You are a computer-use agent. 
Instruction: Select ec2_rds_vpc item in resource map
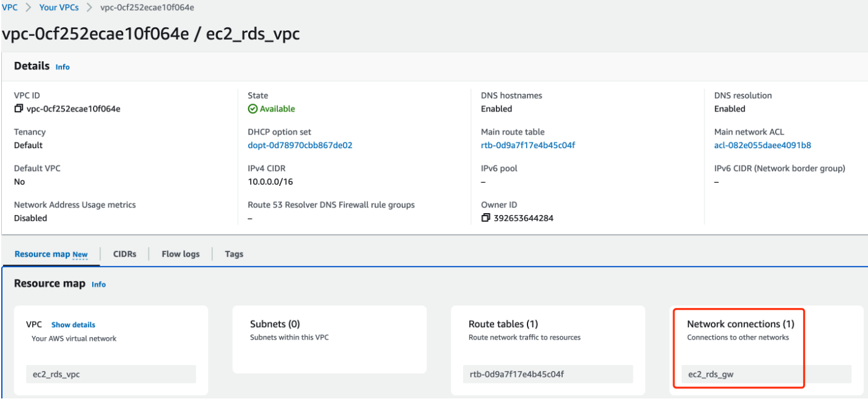111,374
